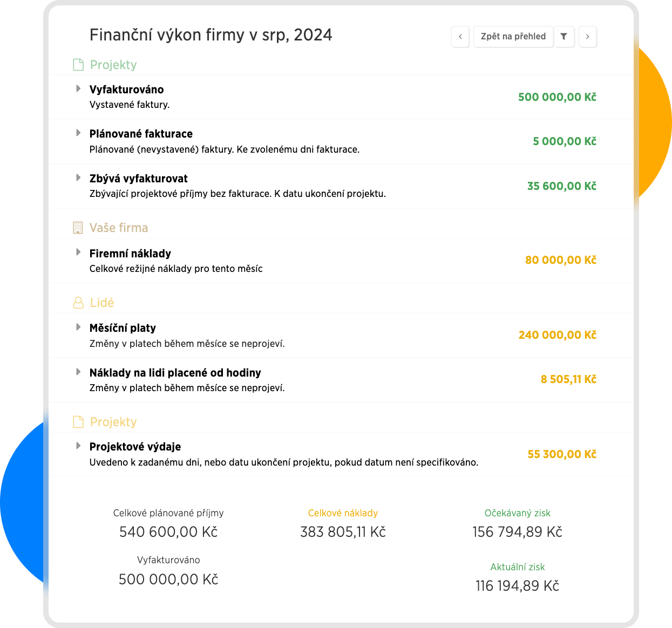This screenshot has height=628, width=672.
Task: Expand the Projektové výdaje row
Action: click(78, 446)
